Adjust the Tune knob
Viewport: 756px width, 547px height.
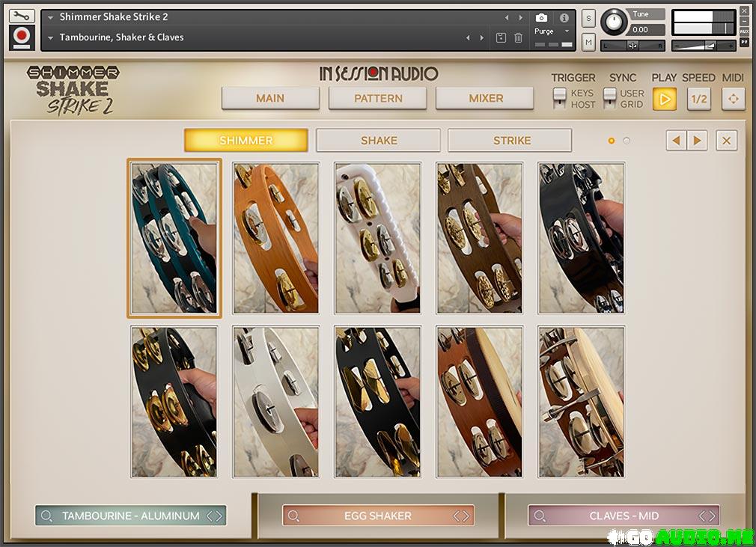point(614,22)
